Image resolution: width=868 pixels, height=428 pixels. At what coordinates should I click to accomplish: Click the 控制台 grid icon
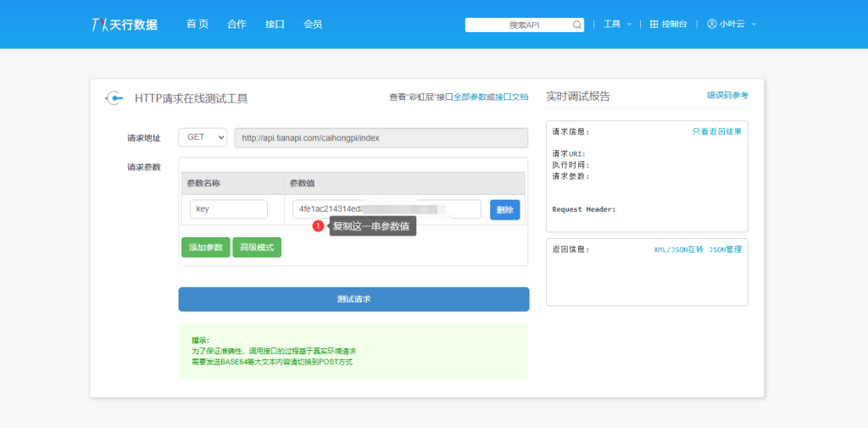[654, 25]
